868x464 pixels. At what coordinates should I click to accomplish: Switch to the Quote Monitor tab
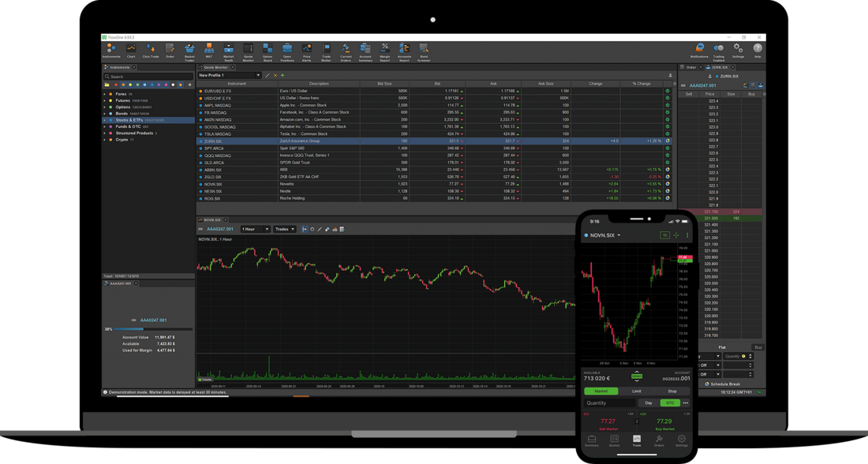tap(215, 67)
